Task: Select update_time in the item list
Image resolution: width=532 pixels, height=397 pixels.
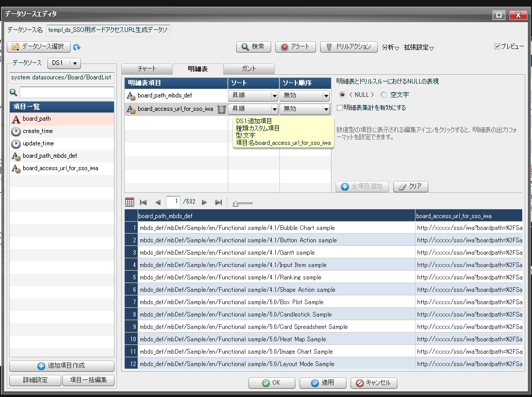Action: tap(62, 144)
